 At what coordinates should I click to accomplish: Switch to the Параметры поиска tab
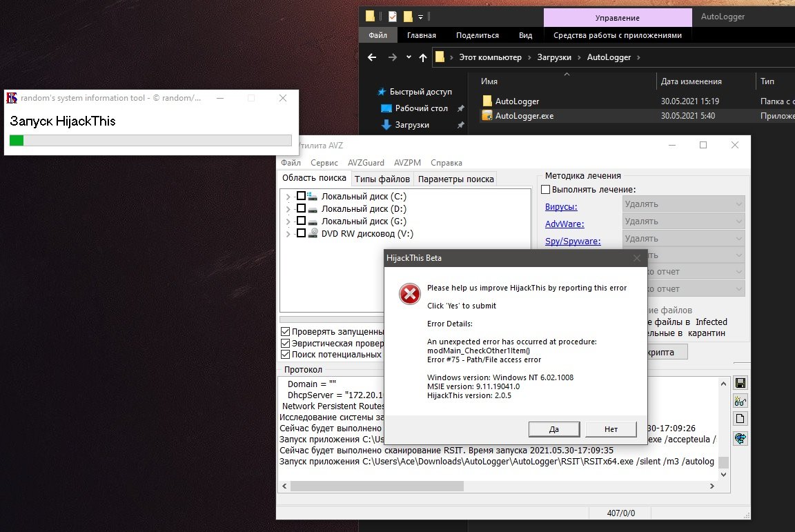click(455, 179)
